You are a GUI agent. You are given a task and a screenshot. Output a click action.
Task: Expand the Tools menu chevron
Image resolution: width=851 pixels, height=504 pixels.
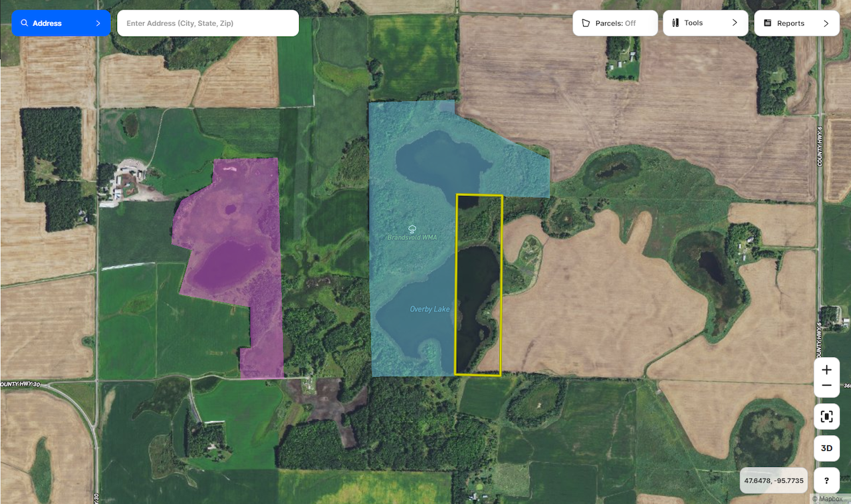(x=735, y=23)
